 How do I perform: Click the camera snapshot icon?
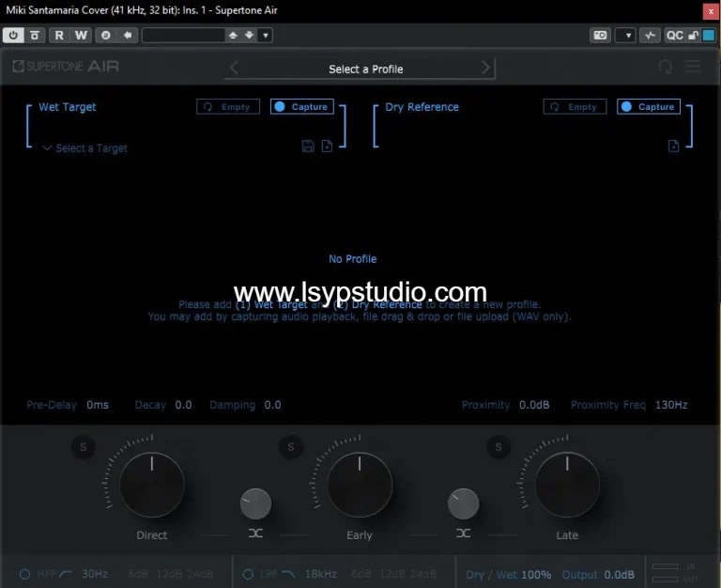[600, 35]
